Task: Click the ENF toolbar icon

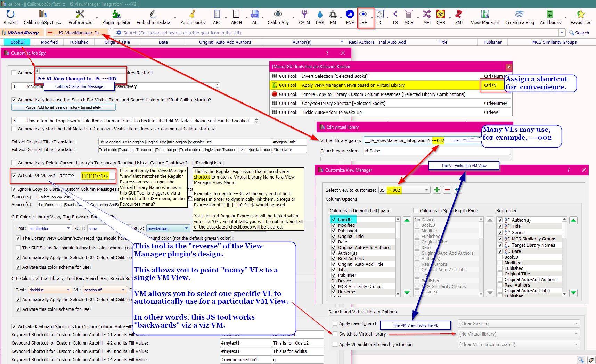Action: (x=350, y=17)
